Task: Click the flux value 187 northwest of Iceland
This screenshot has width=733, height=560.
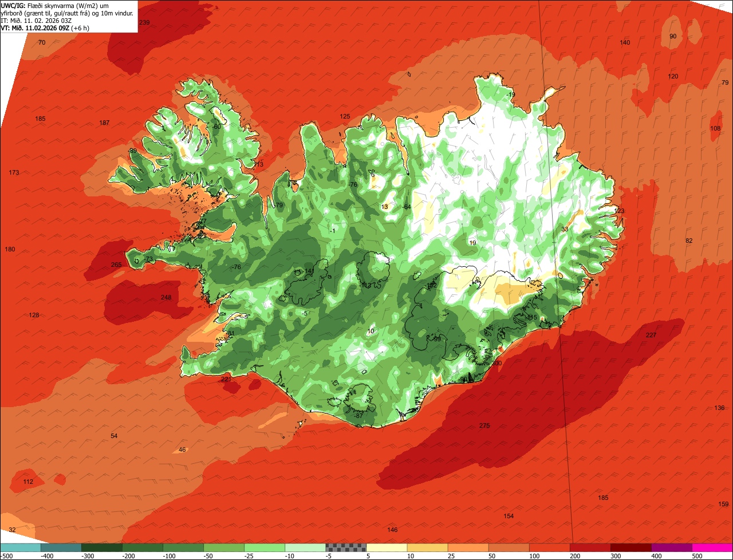Action: (104, 123)
